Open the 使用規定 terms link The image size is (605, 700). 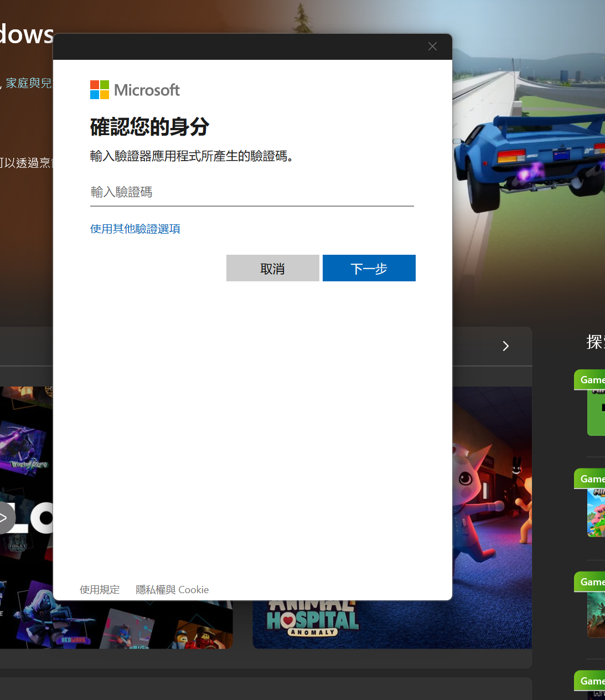100,590
